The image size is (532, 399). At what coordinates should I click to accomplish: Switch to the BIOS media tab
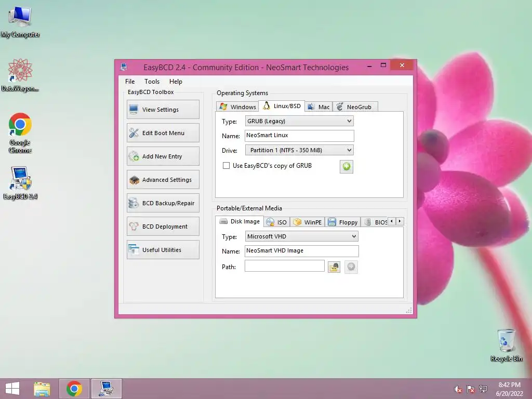375,222
